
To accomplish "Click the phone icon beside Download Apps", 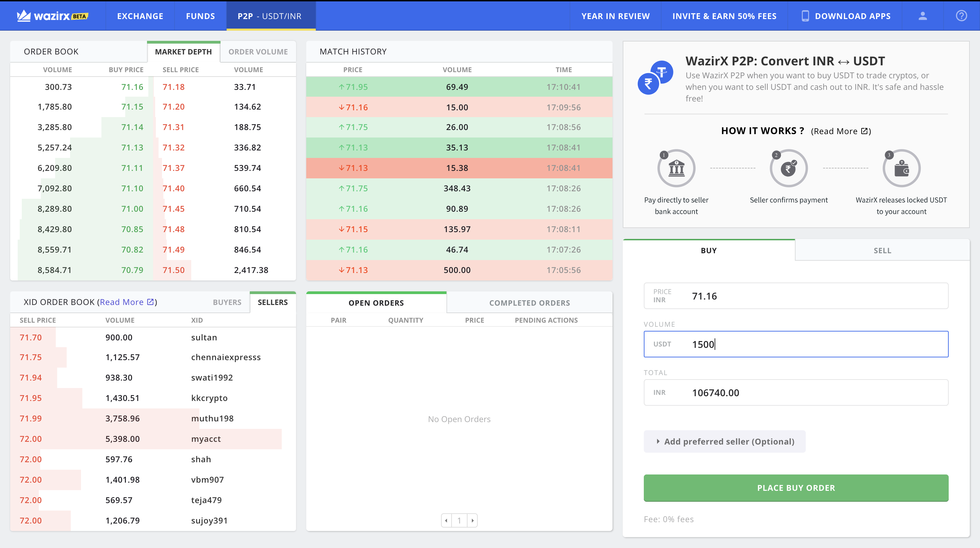I will pos(805,16).
